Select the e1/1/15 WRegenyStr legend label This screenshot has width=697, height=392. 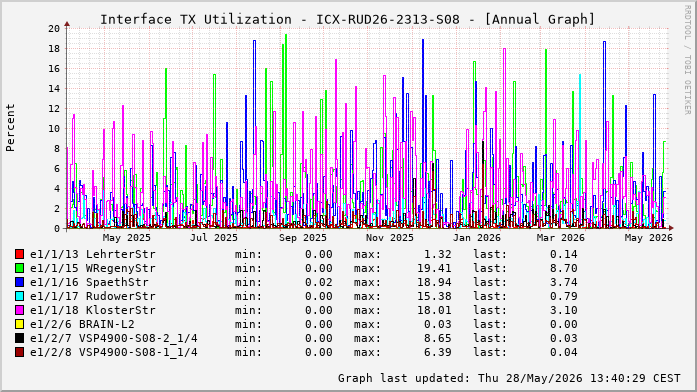(x=93, y=268)
